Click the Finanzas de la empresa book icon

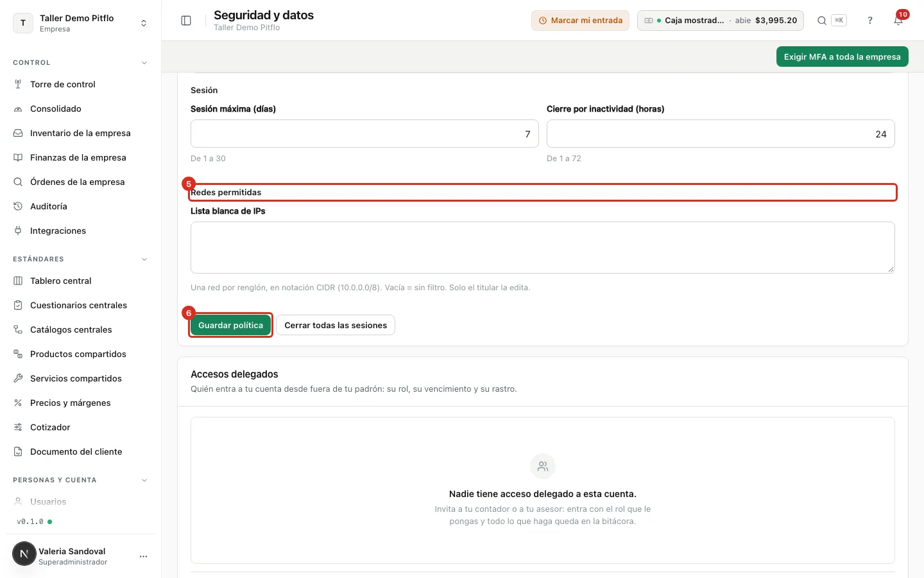click(x=18, y=157)
